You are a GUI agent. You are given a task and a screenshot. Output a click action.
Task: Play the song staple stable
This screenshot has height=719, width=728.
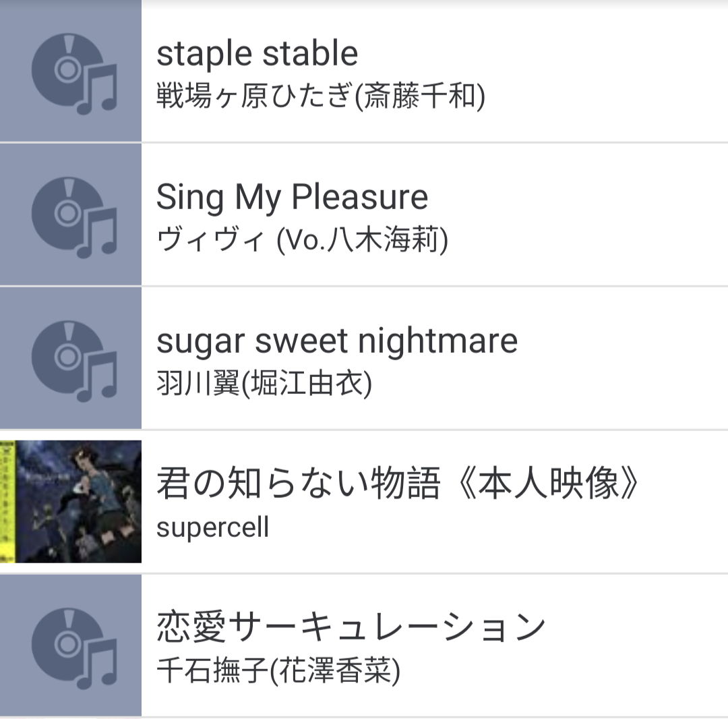[257, 53]
